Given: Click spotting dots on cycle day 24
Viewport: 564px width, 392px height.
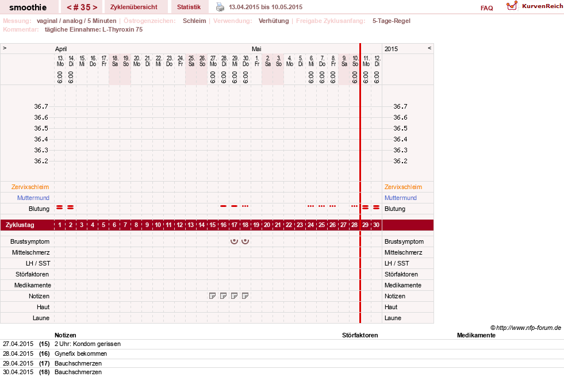Looking at the screenshot, I should coord(311,206).
